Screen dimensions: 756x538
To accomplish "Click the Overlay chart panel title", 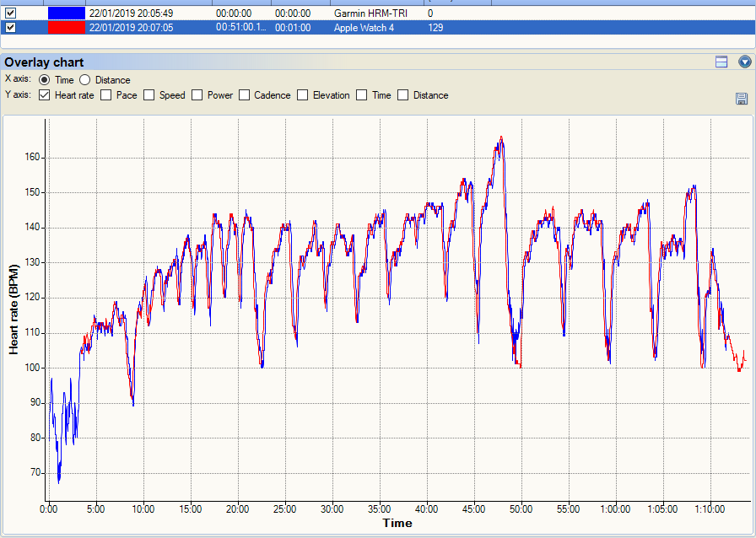I will [x=44, y=62].
